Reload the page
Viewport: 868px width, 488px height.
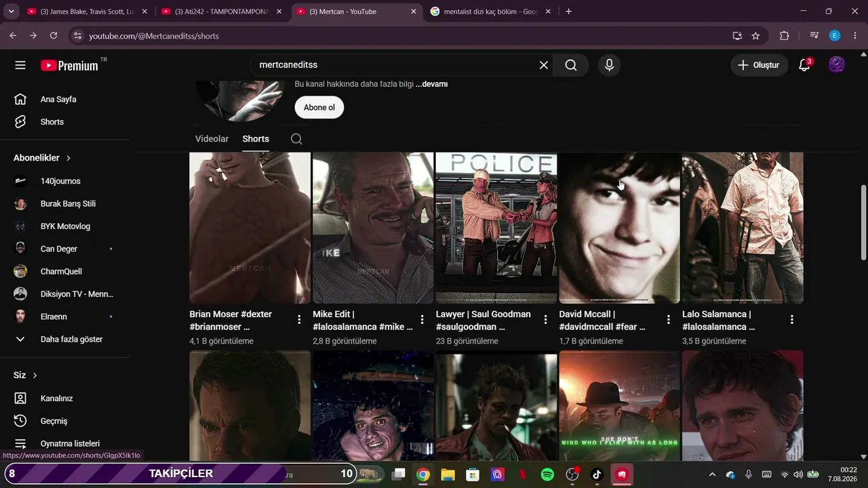tap(54, 36)
